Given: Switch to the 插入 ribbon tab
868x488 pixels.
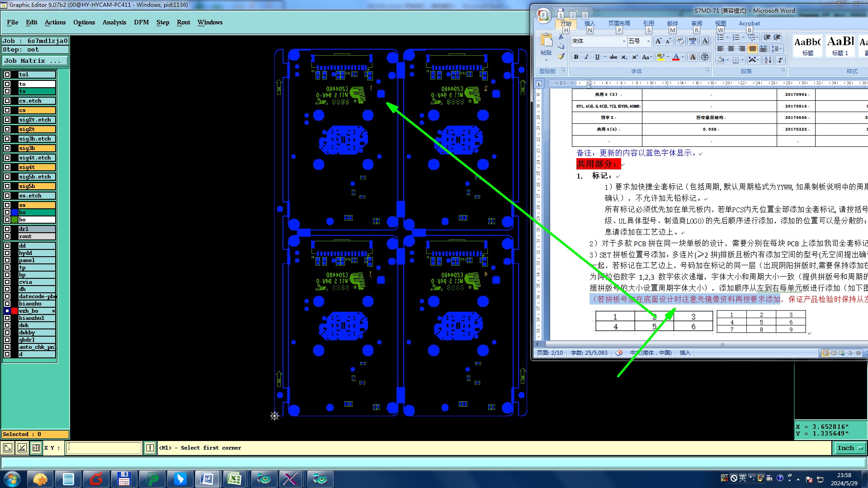Looking at the screenshot, I should click(x=590, y=23).
